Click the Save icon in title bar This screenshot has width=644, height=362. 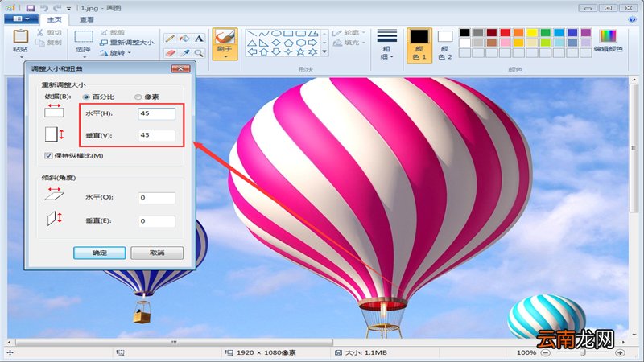30,7
